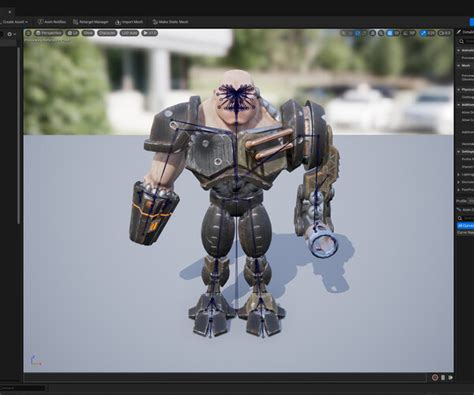
Task: Close the editor tab with X
Action: point(10,12)
